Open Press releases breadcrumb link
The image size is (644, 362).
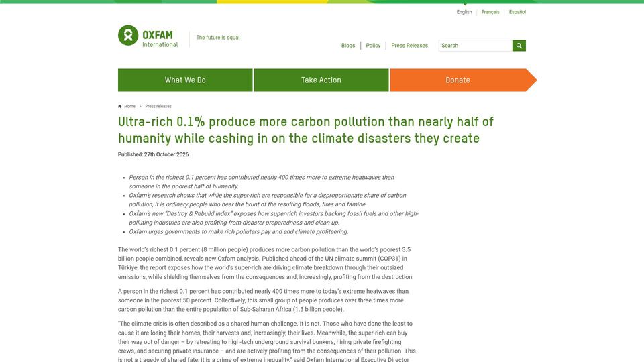[158, 107]
